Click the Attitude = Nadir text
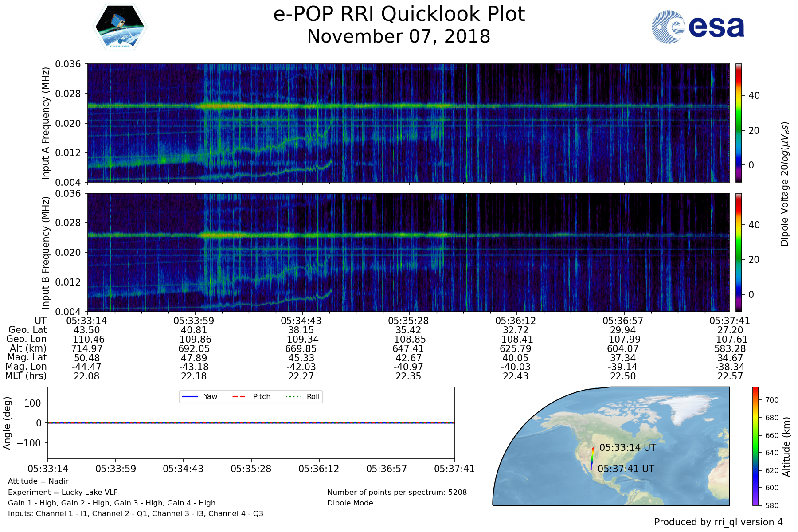 click(x=38, y=481)
